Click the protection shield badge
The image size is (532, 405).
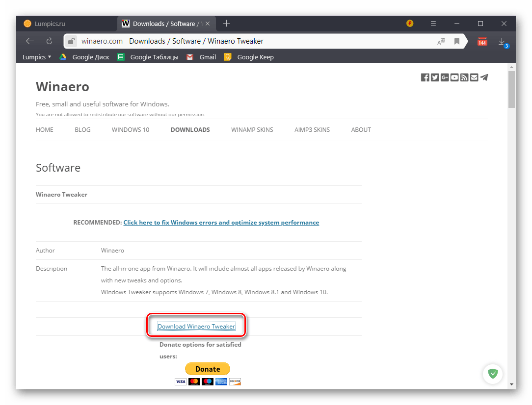click(493, 374)
